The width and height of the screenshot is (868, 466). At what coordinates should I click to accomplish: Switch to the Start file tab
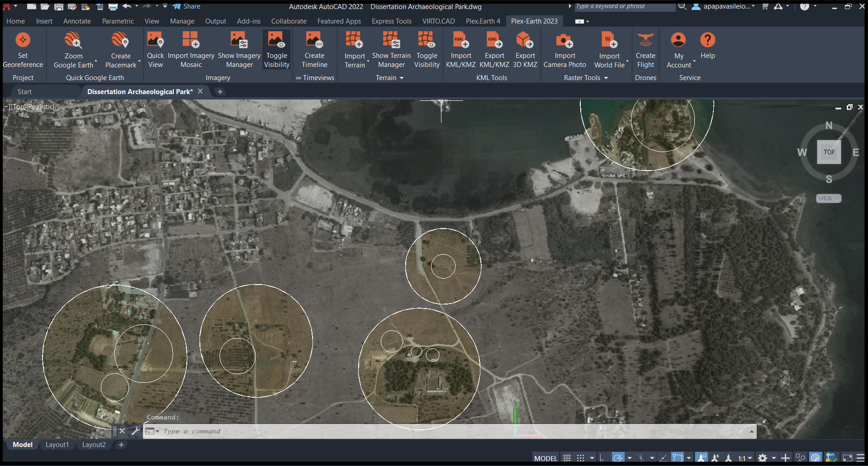coord(24,92)
